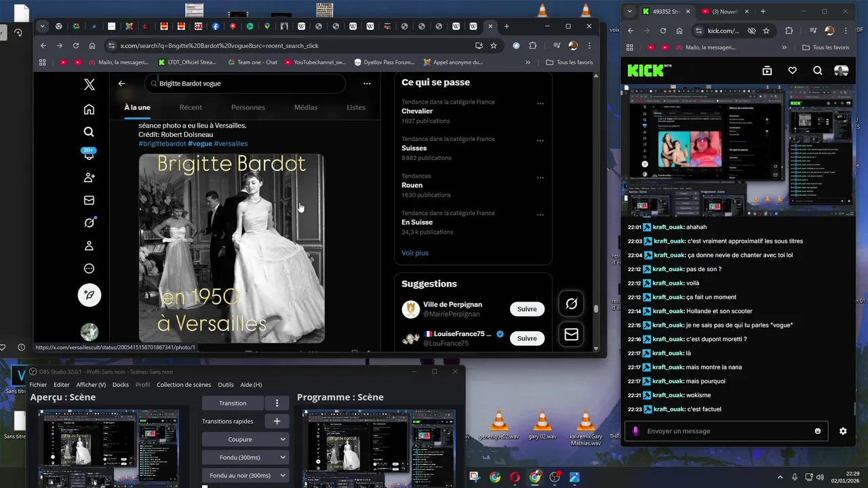Open X notifications bell with 20+ badge
The image size is (868, 488).
89,155
